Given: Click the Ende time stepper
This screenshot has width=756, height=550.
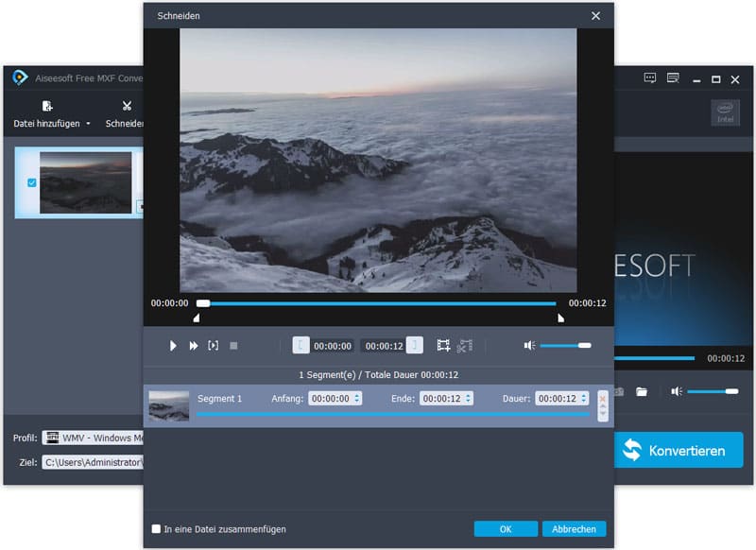Looking at the screenshot, I should 468,398.
